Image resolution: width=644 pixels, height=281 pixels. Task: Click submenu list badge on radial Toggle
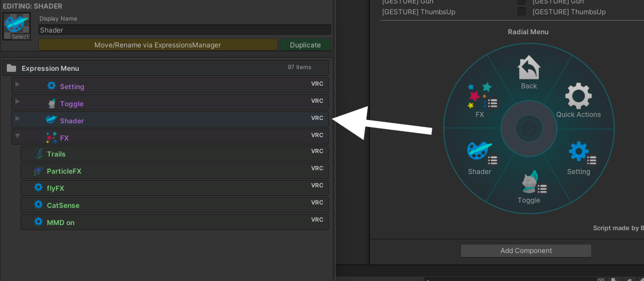pos(542,188)
